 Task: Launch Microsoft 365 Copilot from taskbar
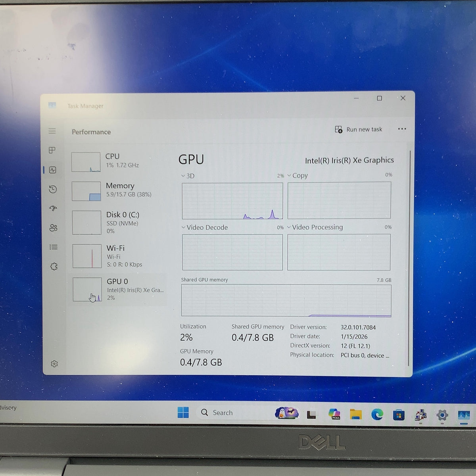click(x=334, y=414)
